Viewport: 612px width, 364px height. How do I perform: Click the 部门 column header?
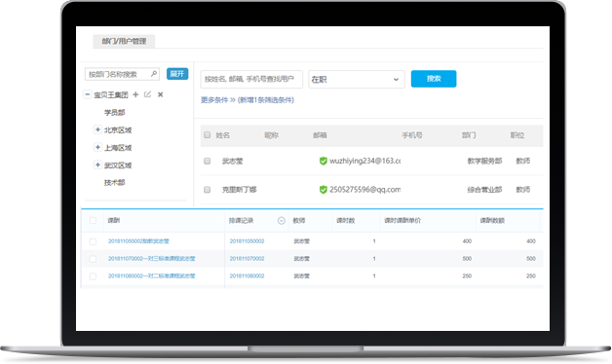coord(469,135)
